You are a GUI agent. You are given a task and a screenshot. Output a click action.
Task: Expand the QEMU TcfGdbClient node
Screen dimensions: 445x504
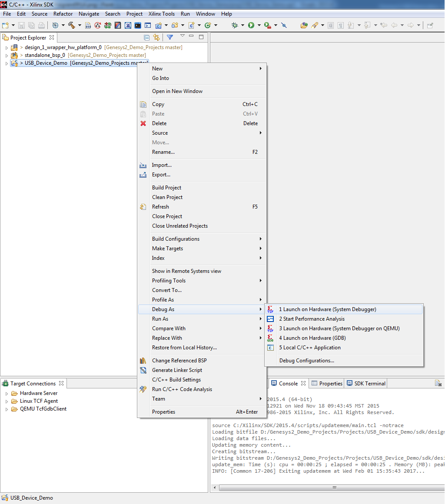pyautogui.click(x=7, y=409)
